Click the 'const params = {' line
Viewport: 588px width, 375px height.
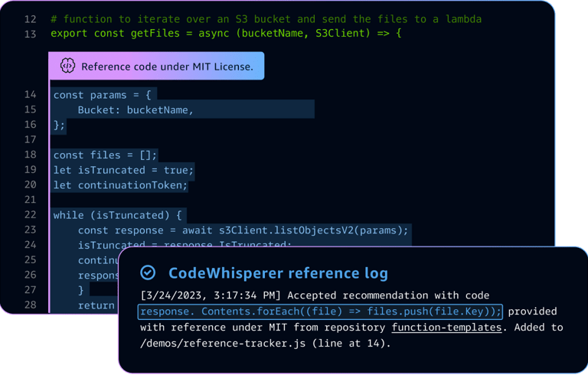(x=102, y=95)
